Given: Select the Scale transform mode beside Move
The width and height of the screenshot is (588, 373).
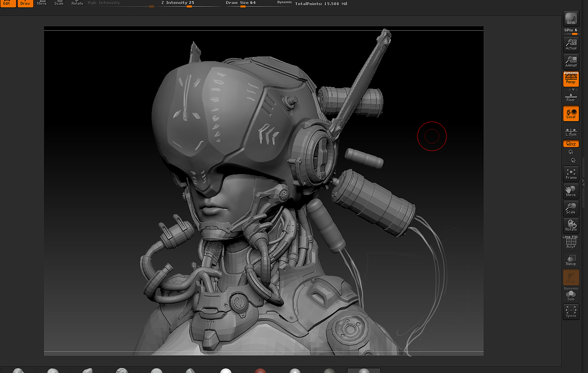Looking at the screenshot, I should pos(59,3).
